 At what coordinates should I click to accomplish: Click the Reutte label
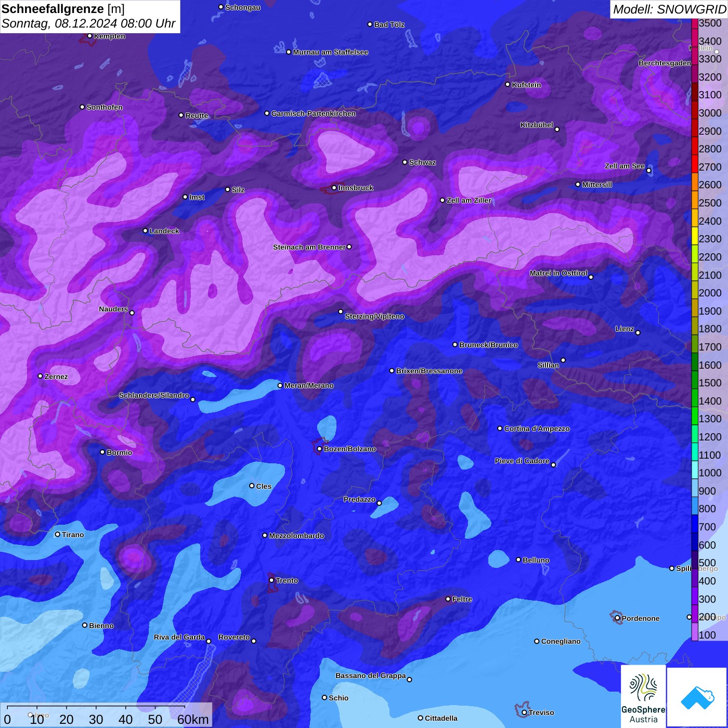[197, 115]
